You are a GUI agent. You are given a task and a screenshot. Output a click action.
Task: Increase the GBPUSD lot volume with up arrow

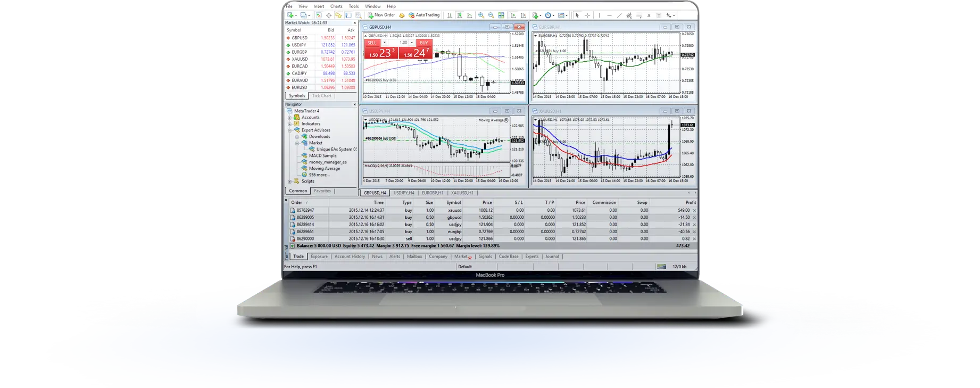pyautogui.click(x=411, y=43)
